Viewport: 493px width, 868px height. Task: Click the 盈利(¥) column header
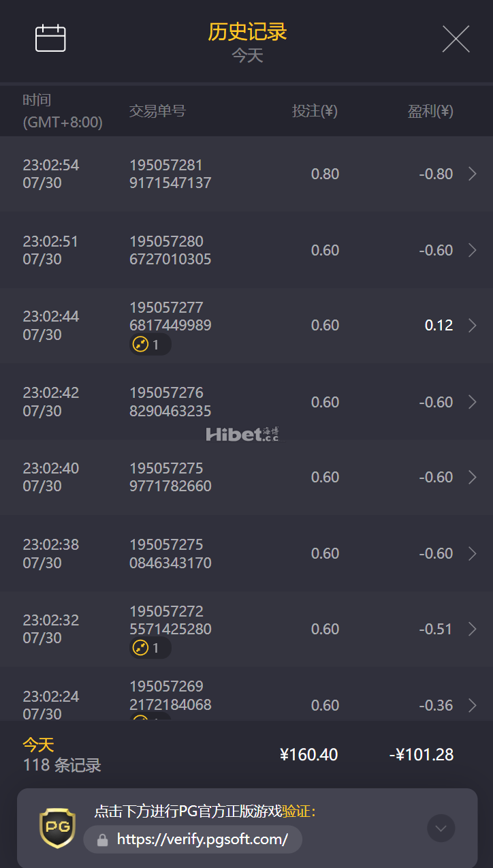pyautogui.click(x=430, y=111)
